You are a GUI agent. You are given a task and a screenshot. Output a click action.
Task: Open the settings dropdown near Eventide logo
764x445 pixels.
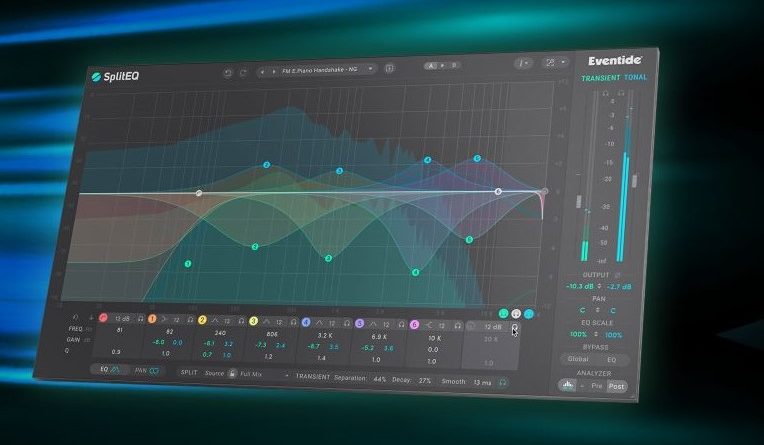pos(555,62)
